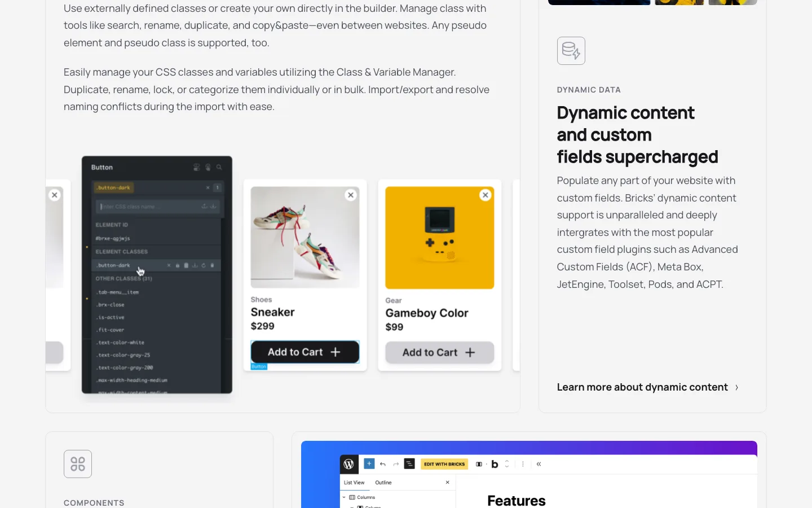Click the redo arrow in editor toolbar

396,464
